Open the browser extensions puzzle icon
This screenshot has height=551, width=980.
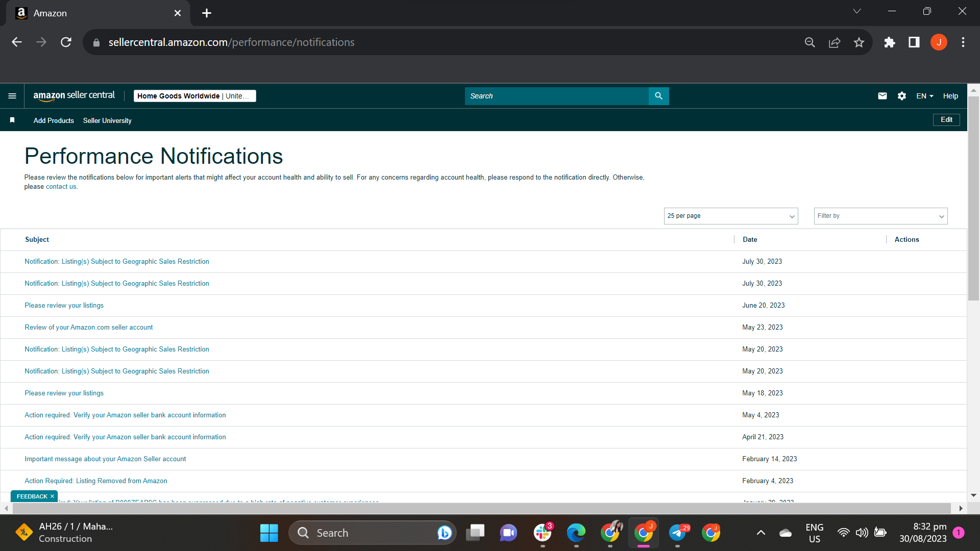click(x=890, y=42)
